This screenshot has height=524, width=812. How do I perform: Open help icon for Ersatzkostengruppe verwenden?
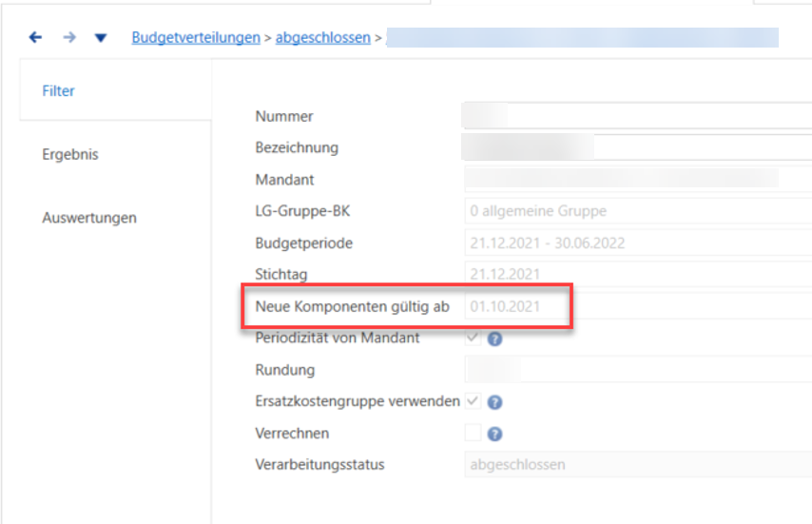pos(495,402)
